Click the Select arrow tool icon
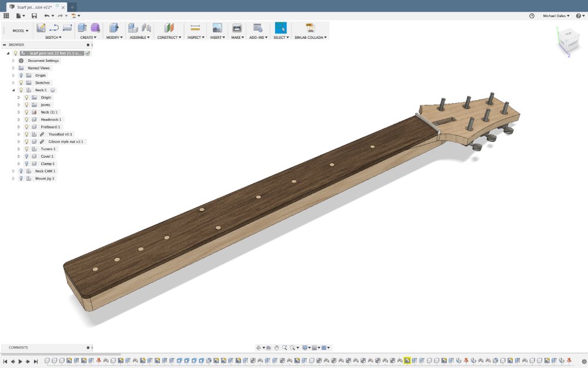 (280, 28)
